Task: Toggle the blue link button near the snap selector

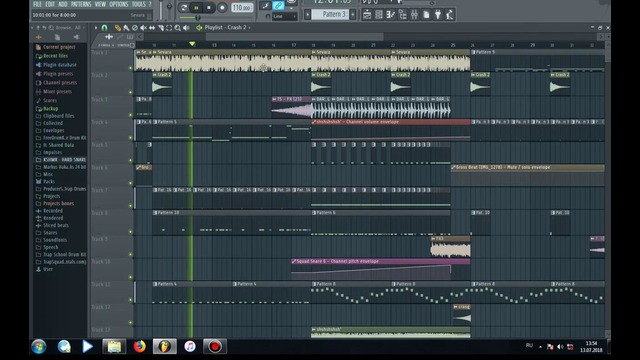Action: click(278, 5)
